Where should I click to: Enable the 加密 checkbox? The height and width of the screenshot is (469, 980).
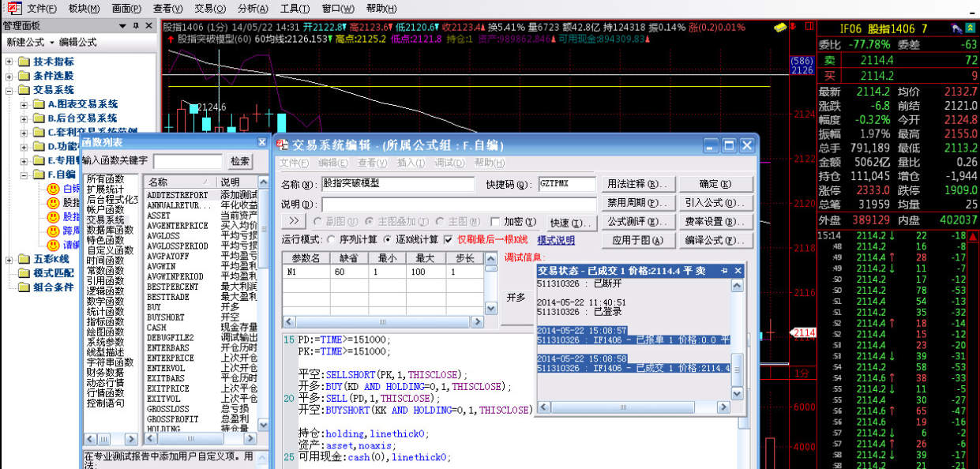(x=496, y=222)
